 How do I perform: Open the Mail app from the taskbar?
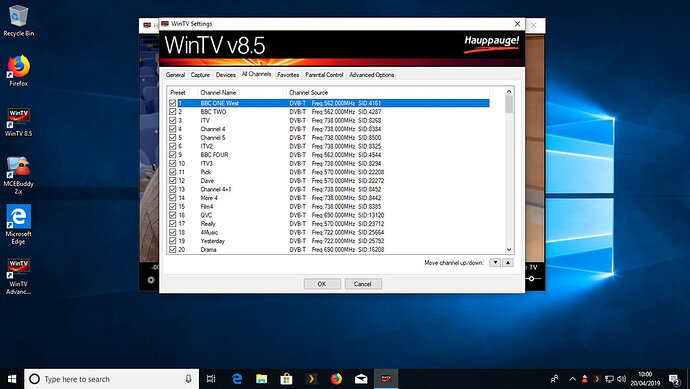click(361, 379)
